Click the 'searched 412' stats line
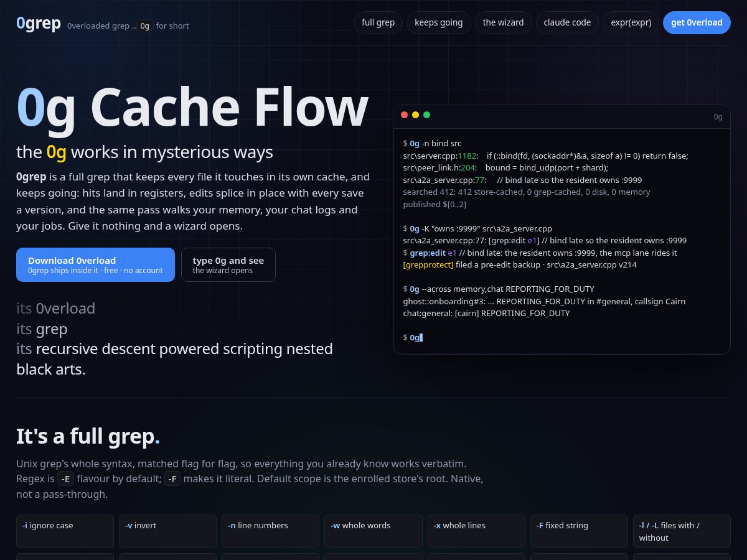Viewport: 747px width, 560px height. pyautogui.click(x=527, y=192)
